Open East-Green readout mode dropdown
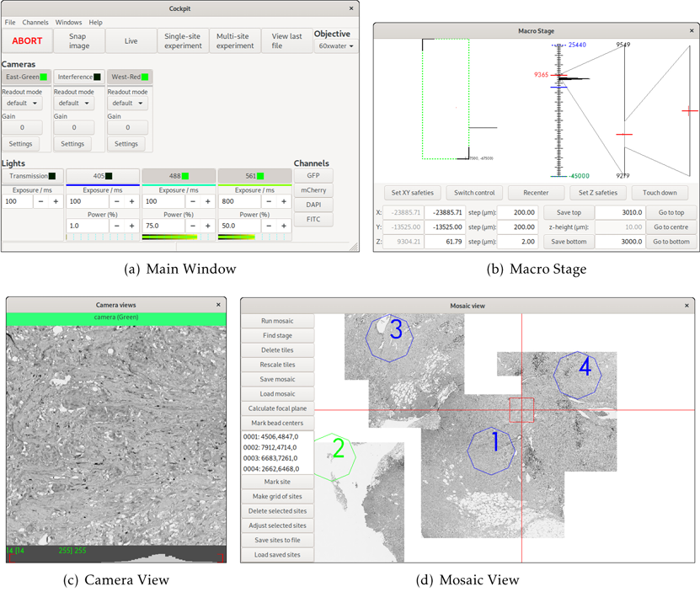This screenshot has width=700, height=592. click(x=22, y=103)
